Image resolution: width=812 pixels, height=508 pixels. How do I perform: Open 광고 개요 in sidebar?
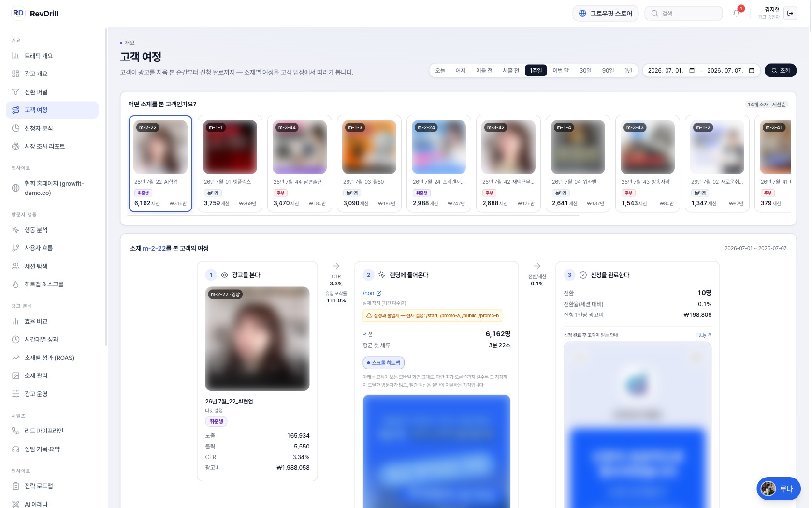pyautogui.click(x=52, y=74)
